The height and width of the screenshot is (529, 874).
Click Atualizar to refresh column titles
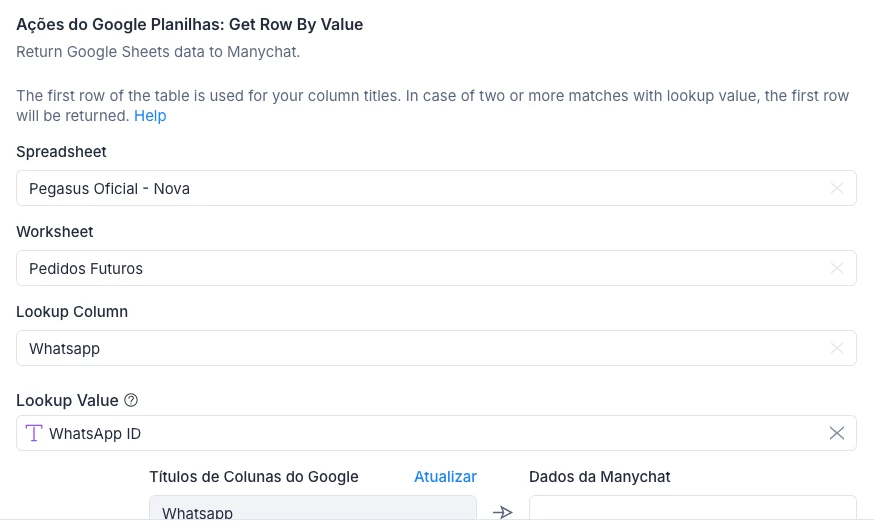tap(445, 477)
